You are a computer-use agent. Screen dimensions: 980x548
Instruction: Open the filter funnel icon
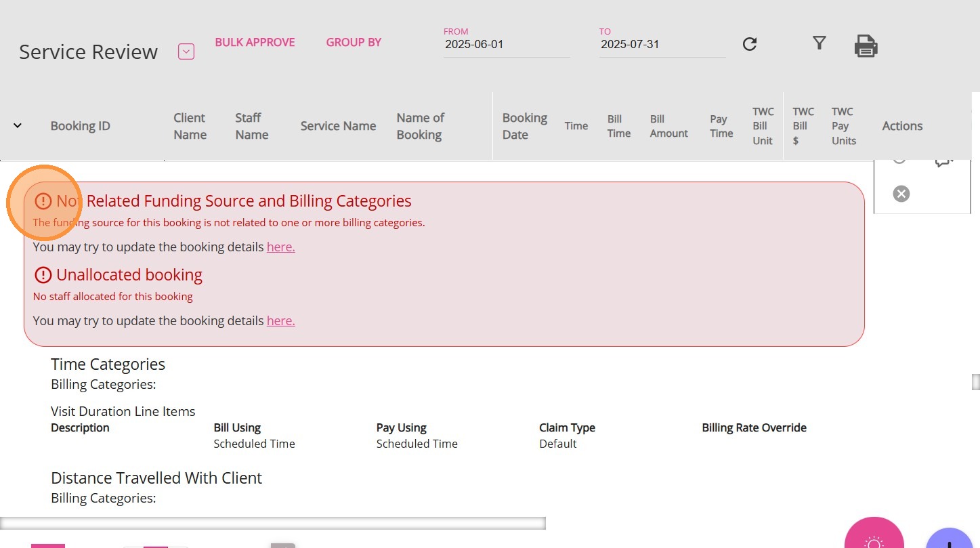[x=819, y=43]
